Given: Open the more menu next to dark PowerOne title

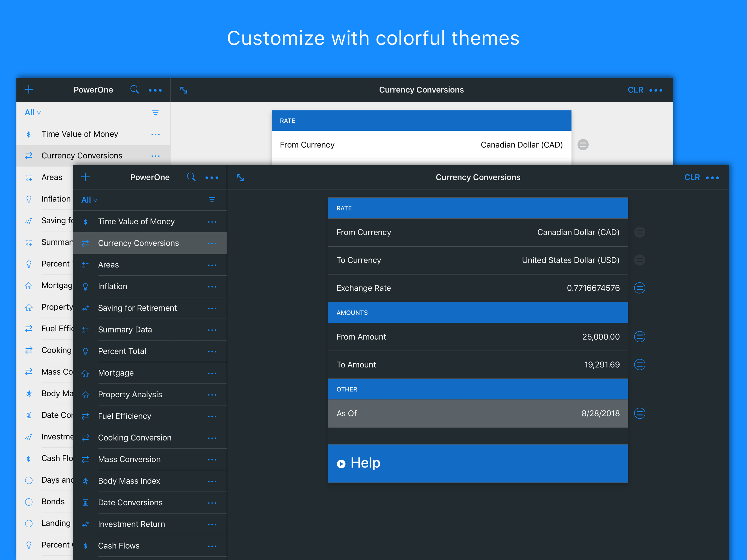Looking at the screenshot, I should [x=212, y=178].
